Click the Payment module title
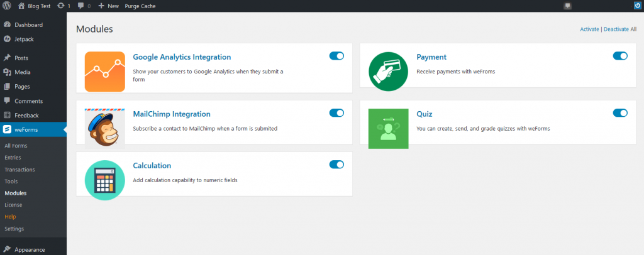This screenshot has width=644, height=255. 431,57
